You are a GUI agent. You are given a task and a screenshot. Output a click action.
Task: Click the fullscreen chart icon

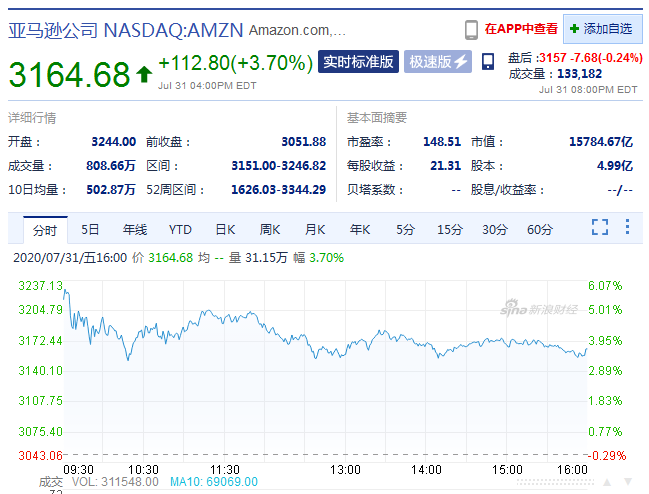click(x=600, y=227)
